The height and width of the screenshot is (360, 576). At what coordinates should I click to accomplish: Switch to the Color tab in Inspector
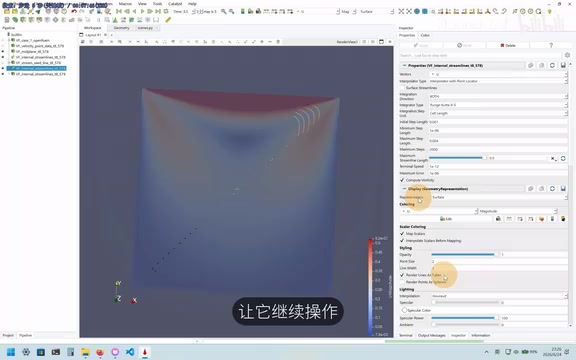[x=425, y=35]
